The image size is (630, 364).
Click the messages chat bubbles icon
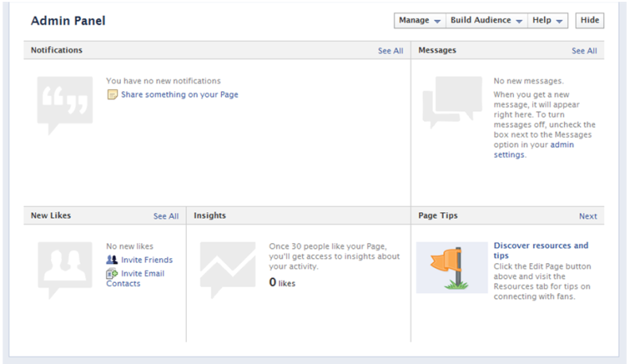(x=452, y=103)
